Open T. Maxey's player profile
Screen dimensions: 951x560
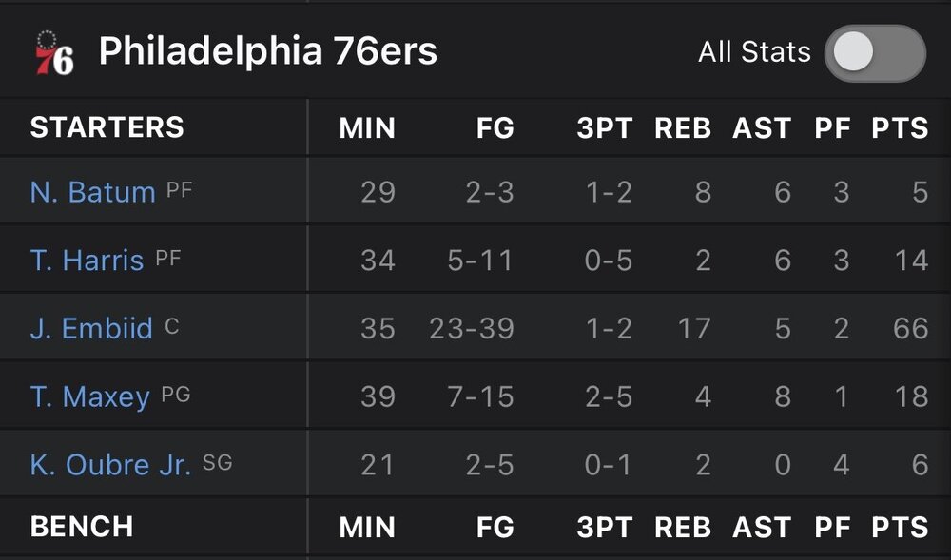point(89,396)
